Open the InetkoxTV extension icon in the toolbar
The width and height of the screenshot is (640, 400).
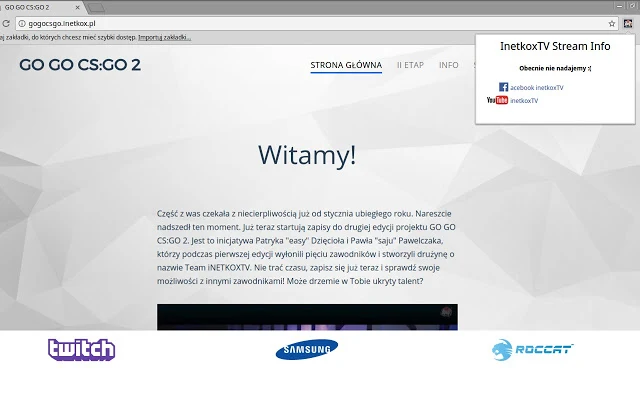[x=628, y=23]
